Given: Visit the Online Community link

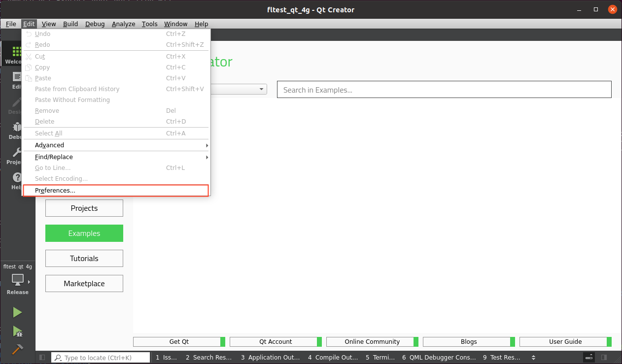Looking at the screenshot, I should [372, 341].
